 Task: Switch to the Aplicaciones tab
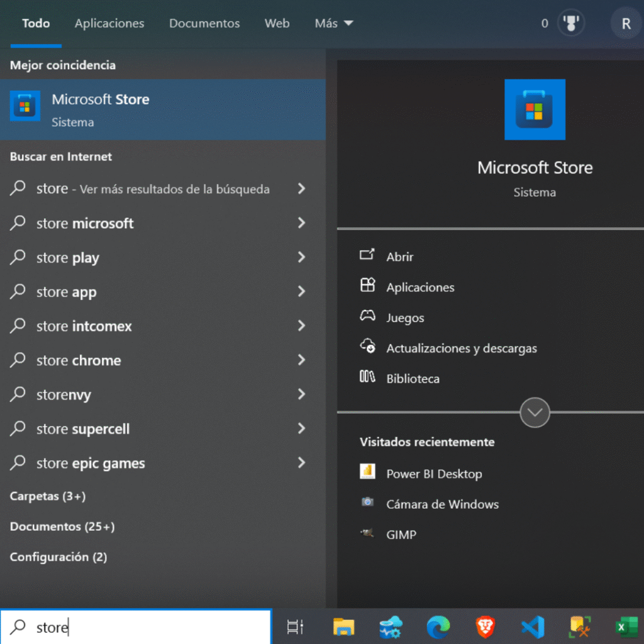109,23
